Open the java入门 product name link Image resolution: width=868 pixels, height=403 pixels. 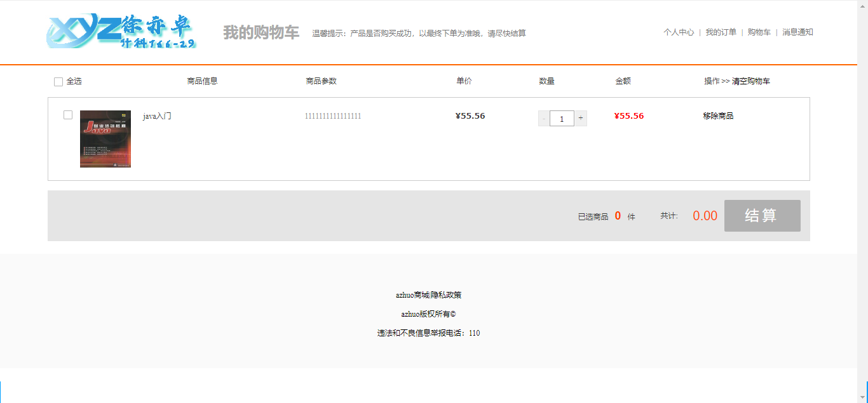click(x=157, y=116)
